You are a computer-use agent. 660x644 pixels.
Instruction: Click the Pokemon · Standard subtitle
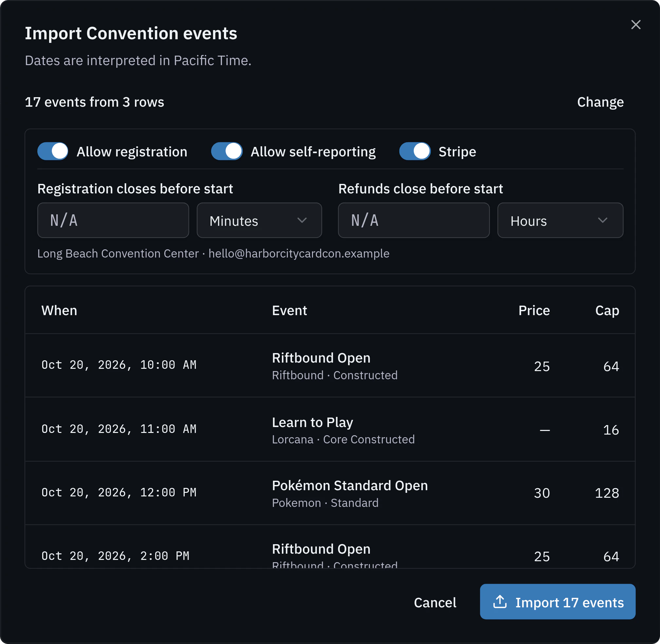(x=325, y=503)
